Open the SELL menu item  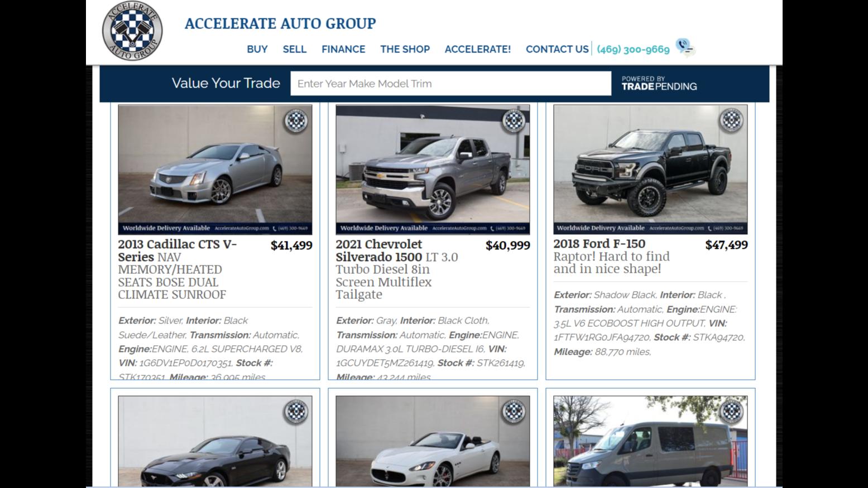[295, 49]
